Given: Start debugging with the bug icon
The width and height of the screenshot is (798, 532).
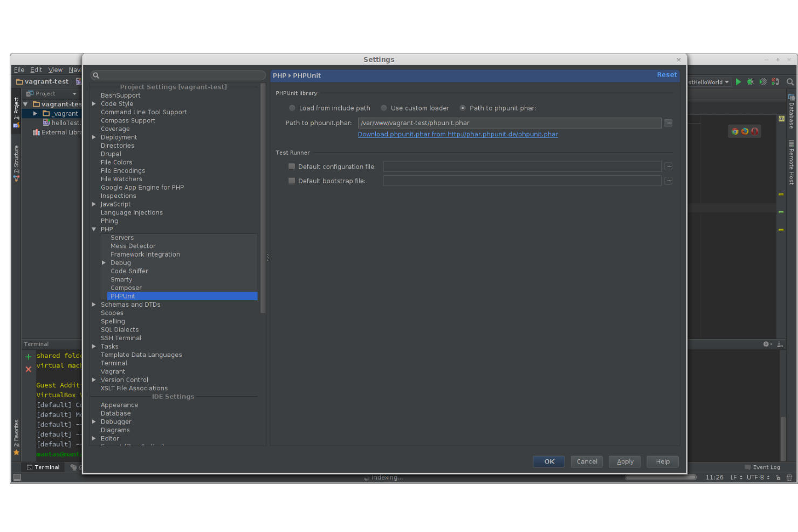Looking at the screenshot, I should 751,82.
